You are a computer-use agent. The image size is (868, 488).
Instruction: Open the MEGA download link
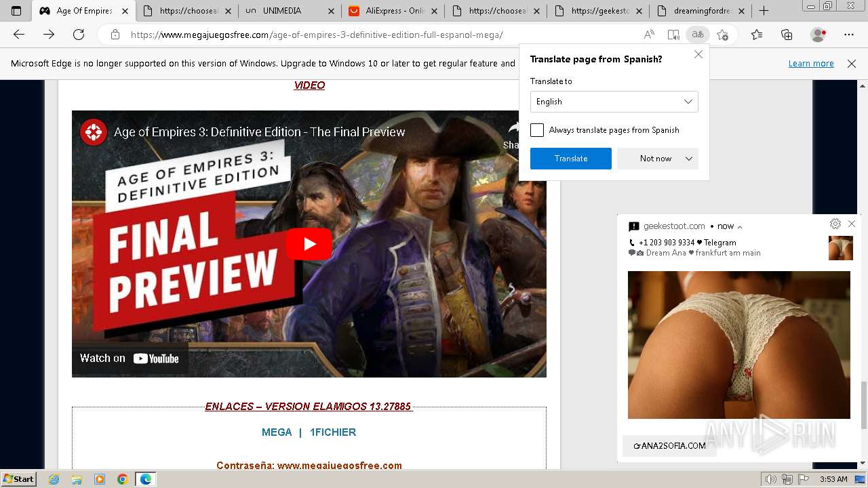[x=277, y=432]
